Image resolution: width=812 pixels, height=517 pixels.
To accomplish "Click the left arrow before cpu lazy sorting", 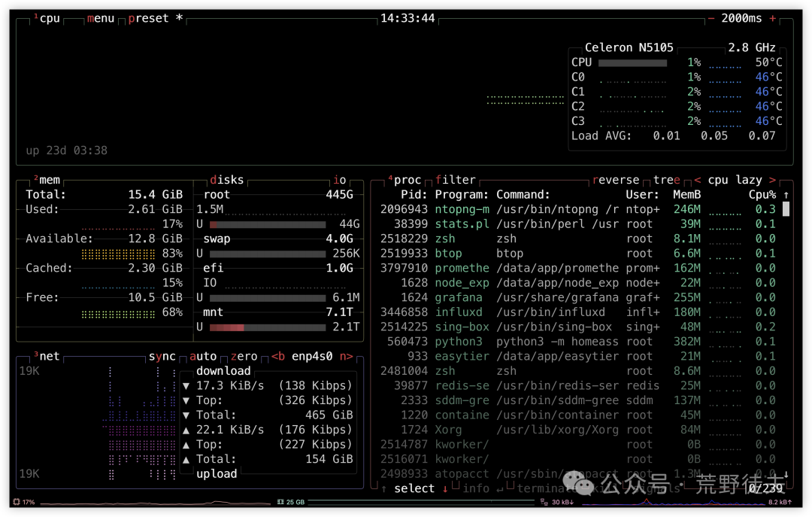I will pyautogui.click(x=698, y=180).
